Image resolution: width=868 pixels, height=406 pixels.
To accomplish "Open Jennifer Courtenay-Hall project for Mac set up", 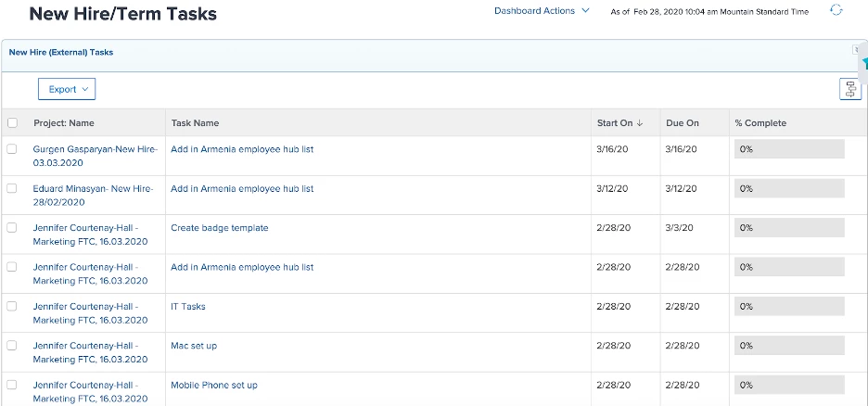I will click(x=90, y=352).
